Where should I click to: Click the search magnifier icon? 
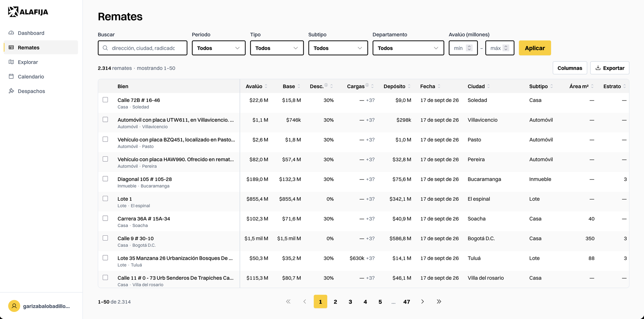tap(105, 48)
